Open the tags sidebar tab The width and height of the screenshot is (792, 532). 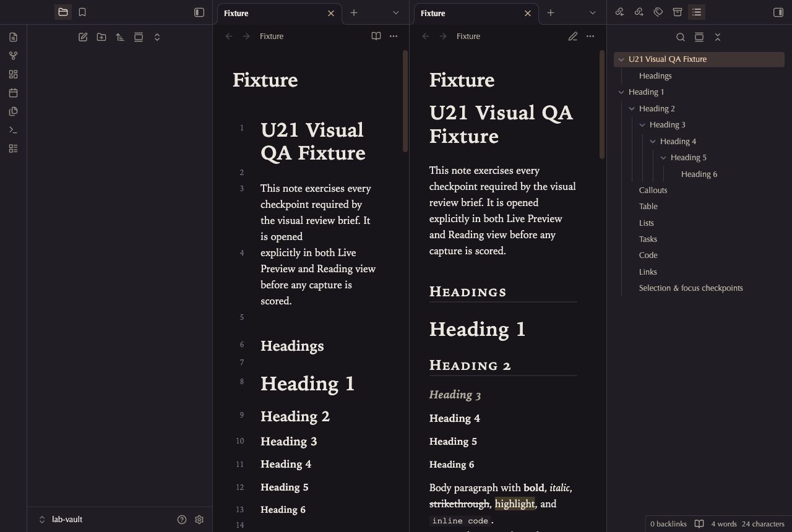pos(658,12)
